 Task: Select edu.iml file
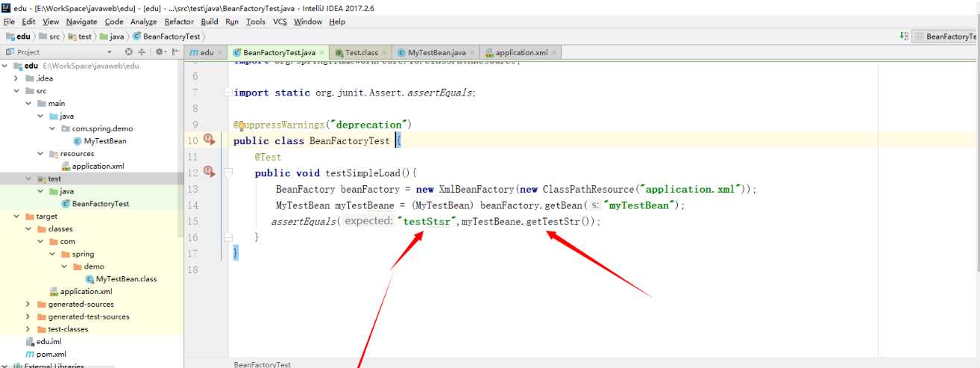pos(43,341)
